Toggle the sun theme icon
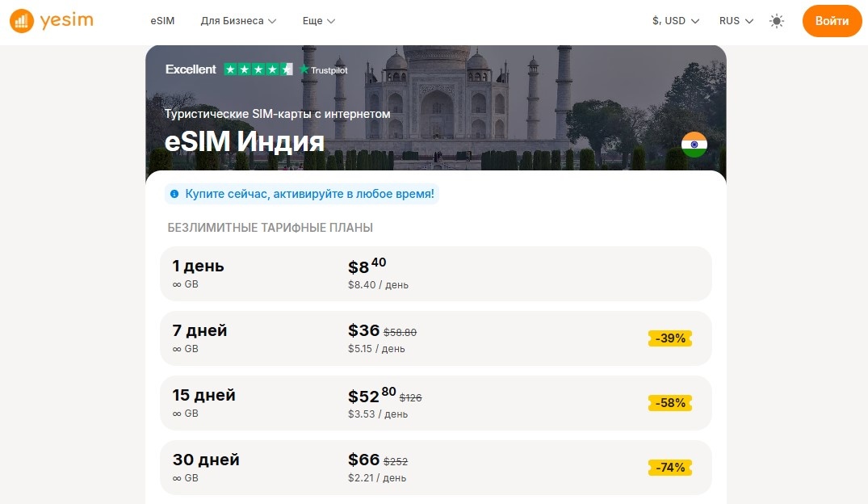Viewport: 868px width, 504px height. 777,21
